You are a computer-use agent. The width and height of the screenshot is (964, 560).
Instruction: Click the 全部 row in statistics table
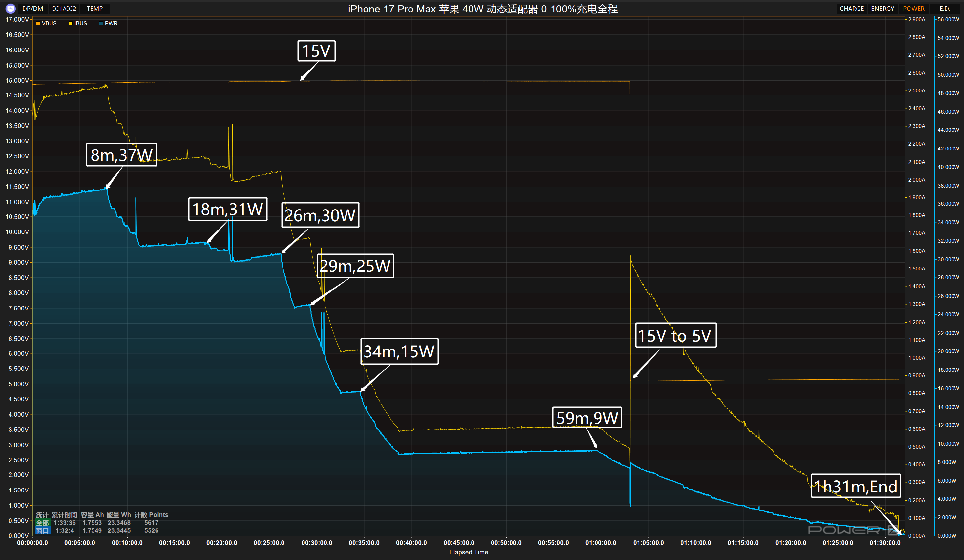pos(42,523)
